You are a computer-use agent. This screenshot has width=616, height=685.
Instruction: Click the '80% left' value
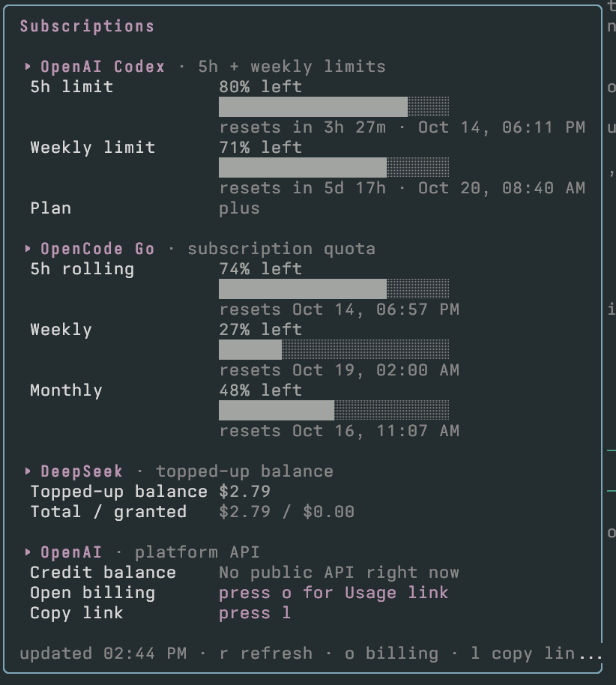point(260,86)
